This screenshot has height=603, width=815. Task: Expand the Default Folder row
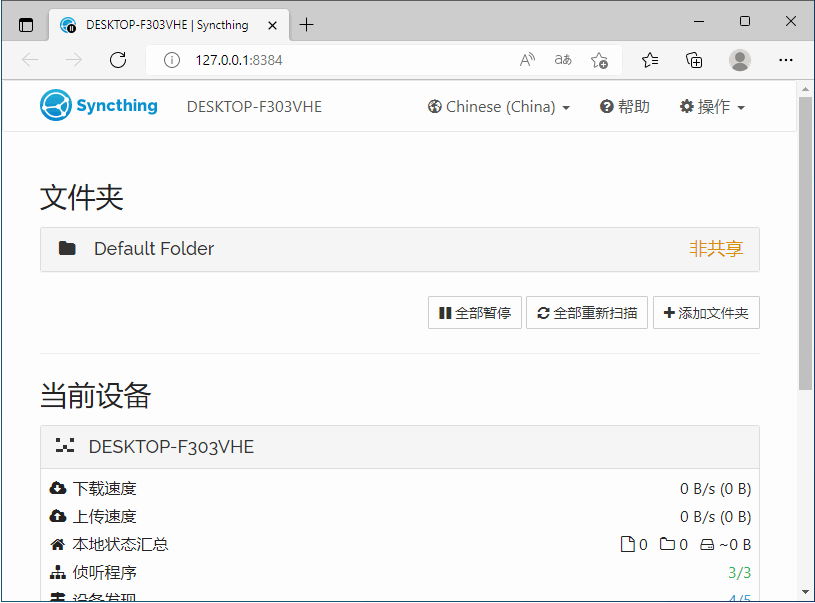[153, 249]
